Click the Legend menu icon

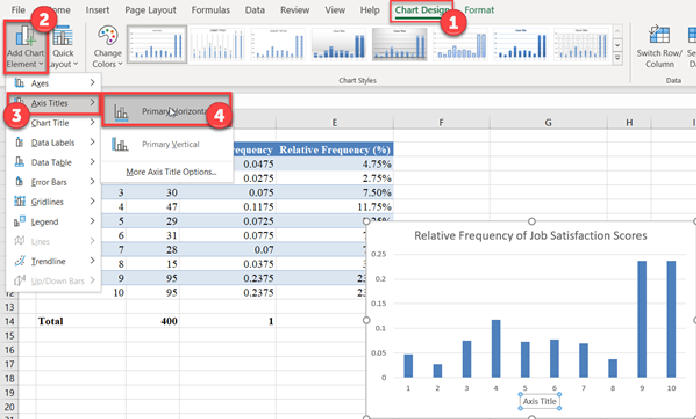(20, 221)
